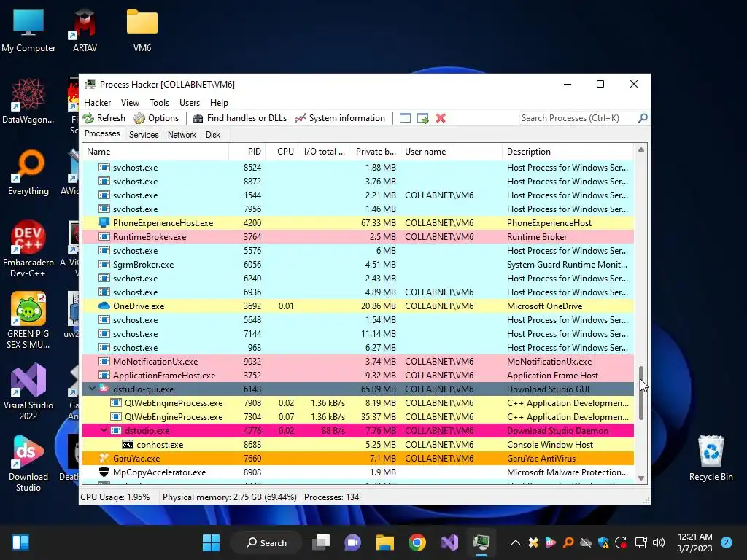The width and height of the screenshot is (747, 560).
Task: Open the Hacker menu
Action: [x=97, y=102]
